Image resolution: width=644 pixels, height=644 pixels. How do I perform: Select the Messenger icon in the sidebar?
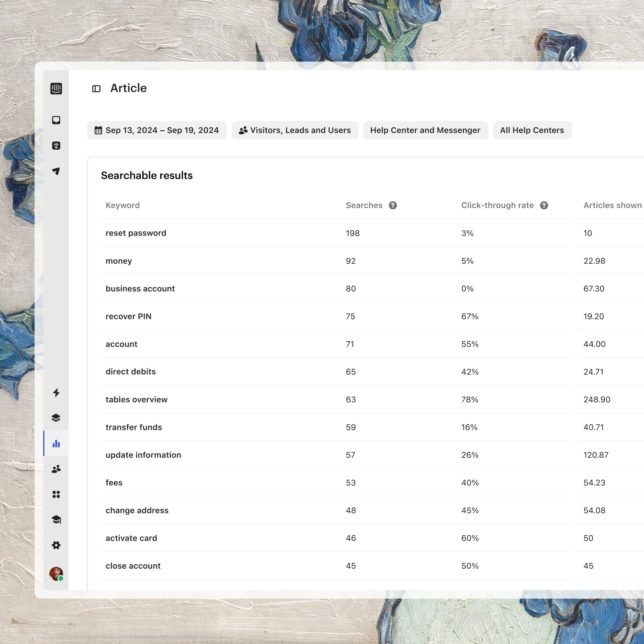pyautogui.click(x=56, y=146)
